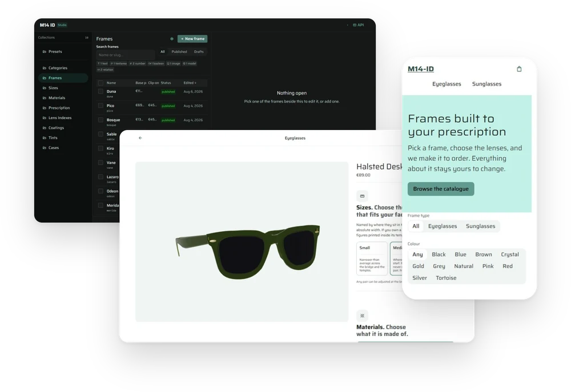Click the '2 number' field tag
This screenshot has width=571, height=392.
138,64
